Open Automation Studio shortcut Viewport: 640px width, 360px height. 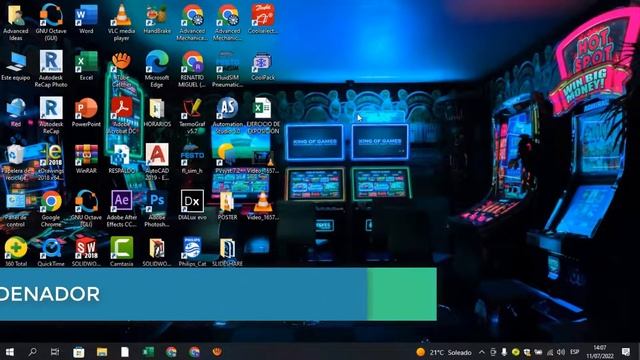pyautogui.click(x=227, y=116)
